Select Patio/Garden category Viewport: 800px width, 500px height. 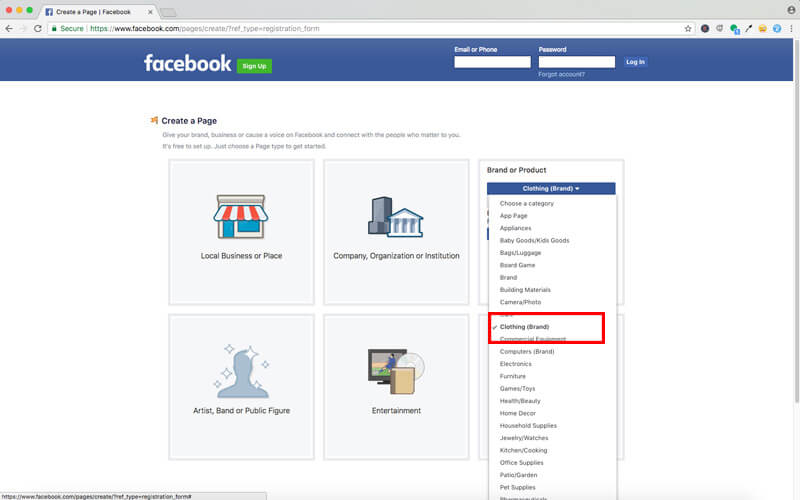(x=518, y=475)
